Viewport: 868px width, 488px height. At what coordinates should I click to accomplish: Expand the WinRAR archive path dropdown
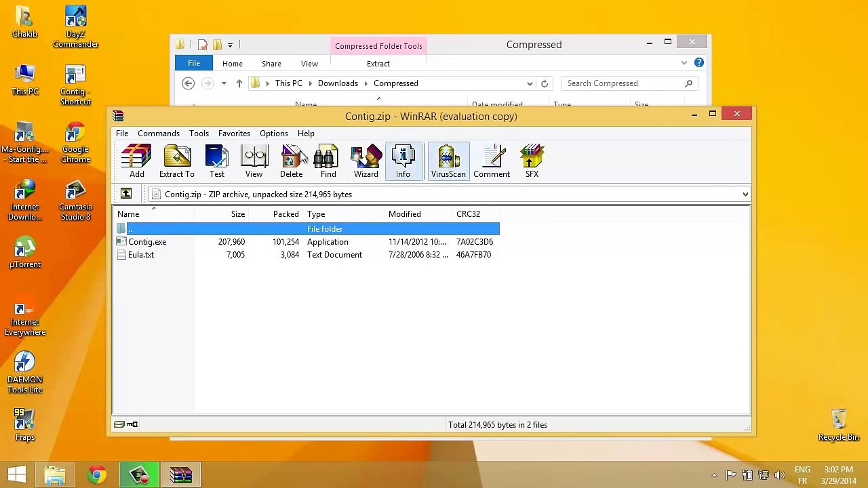[745, 195]
